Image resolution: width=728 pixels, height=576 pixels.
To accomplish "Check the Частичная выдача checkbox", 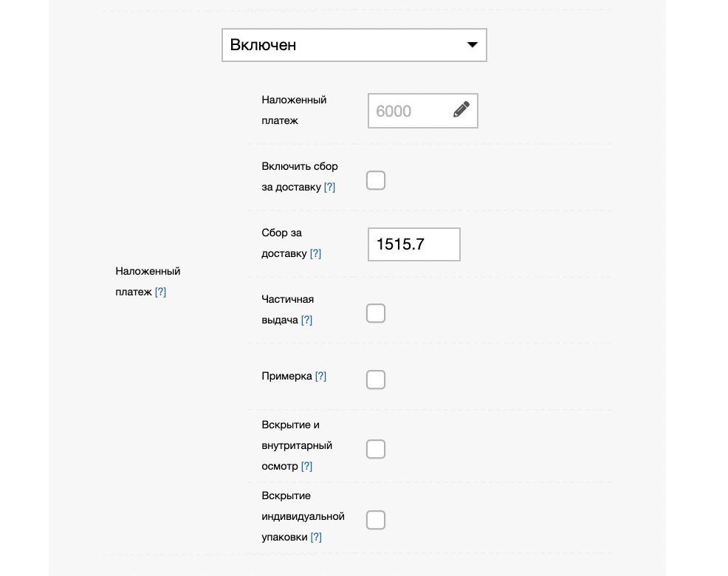I will [376, 313].
